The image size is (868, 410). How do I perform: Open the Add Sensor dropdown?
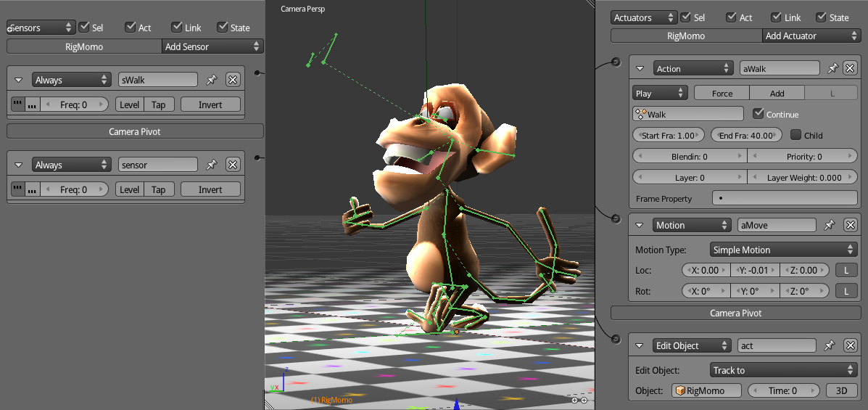coord(212,46)
